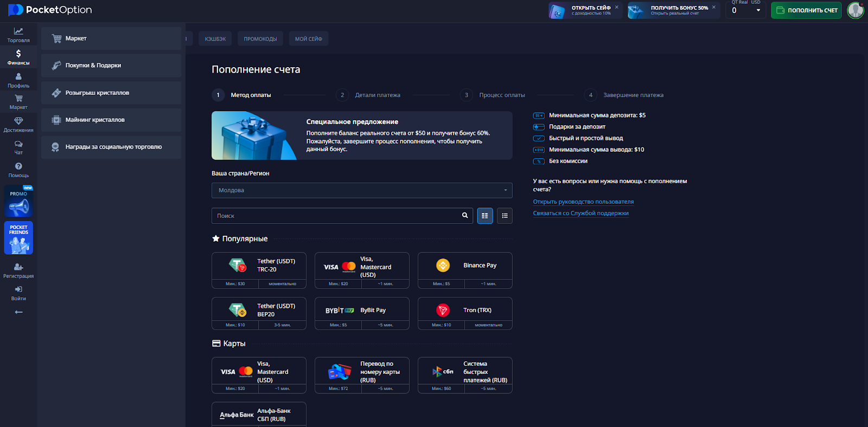Open the user guide link
Viewport: 868px width, 427px height.
[583, 202]
